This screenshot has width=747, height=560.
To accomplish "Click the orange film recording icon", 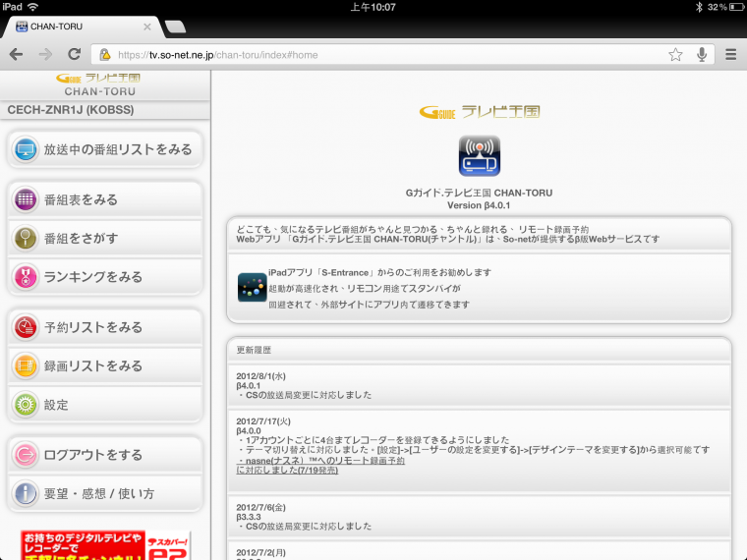I will coord(26,365).
